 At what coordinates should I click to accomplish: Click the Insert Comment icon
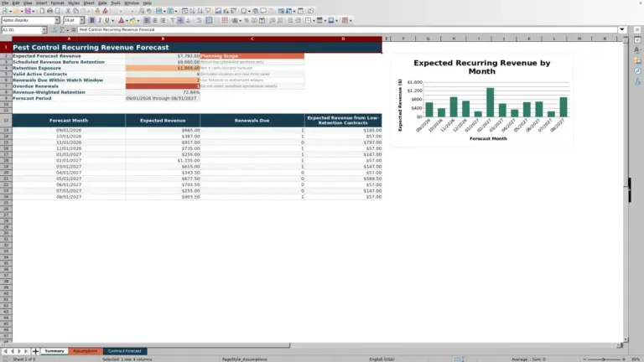[x=263, y=11]
